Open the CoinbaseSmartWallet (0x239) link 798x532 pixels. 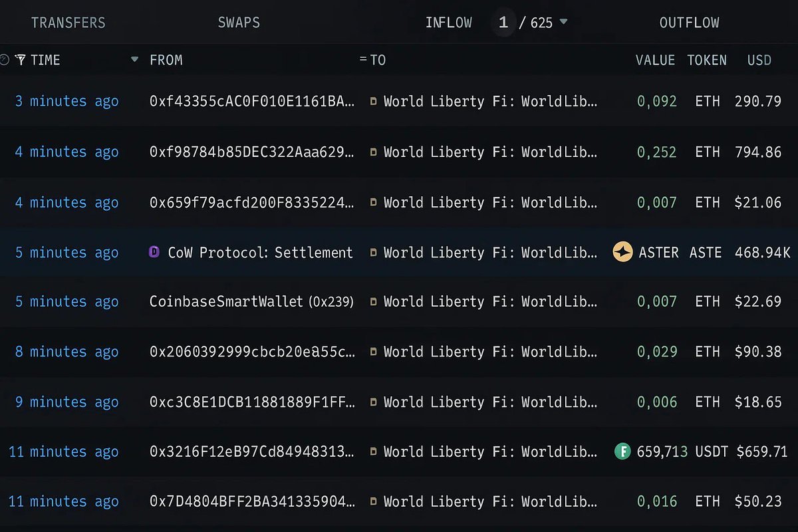[x=252, y=301]
